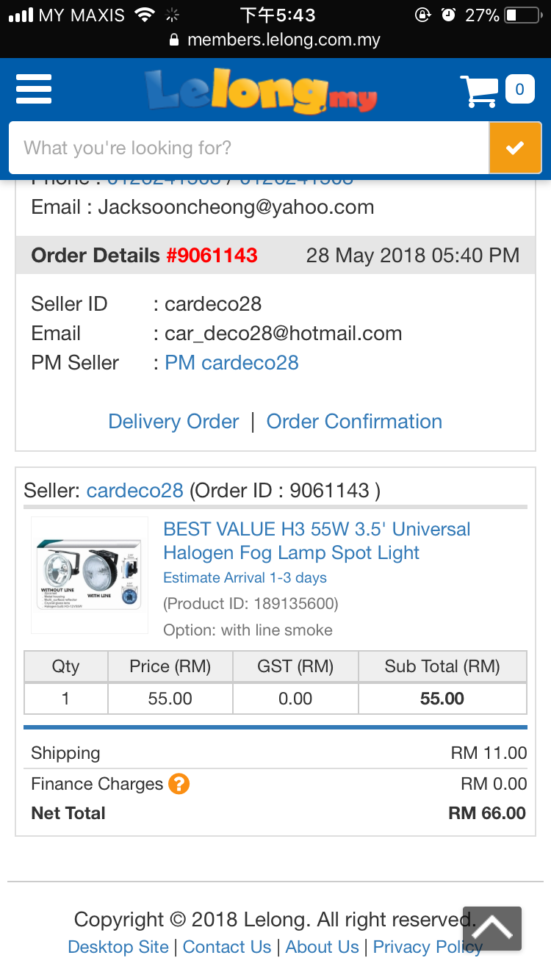Image resolution: width=551 pixels, height=980 pixels.
Task: Open the Privacy Policy footer link
Action: (x=428, y=947)
